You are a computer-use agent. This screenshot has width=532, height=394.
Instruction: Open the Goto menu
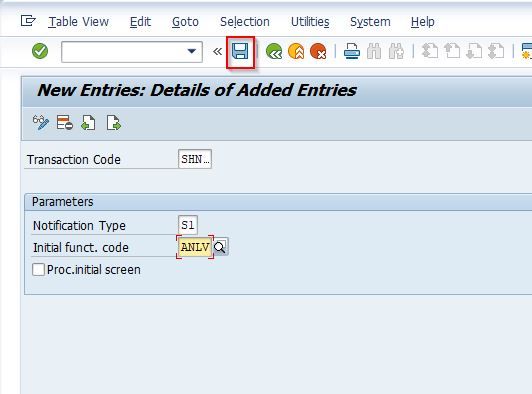click(185, 22)
